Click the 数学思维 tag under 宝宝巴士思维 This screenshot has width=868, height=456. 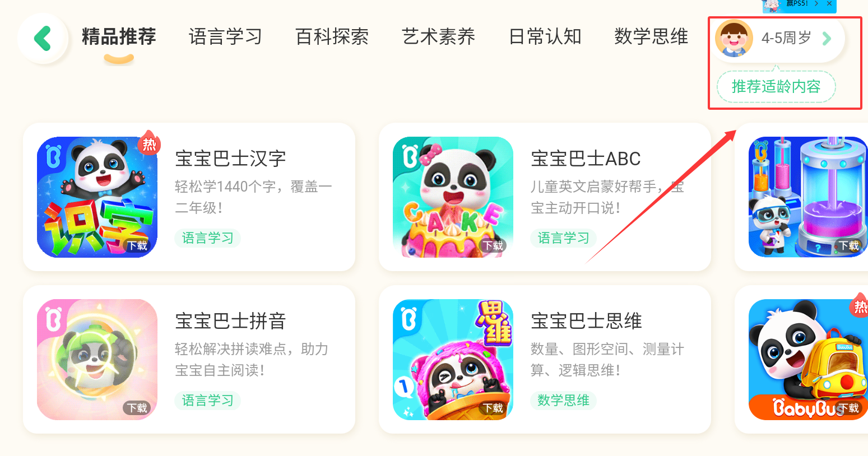[563, 401]
